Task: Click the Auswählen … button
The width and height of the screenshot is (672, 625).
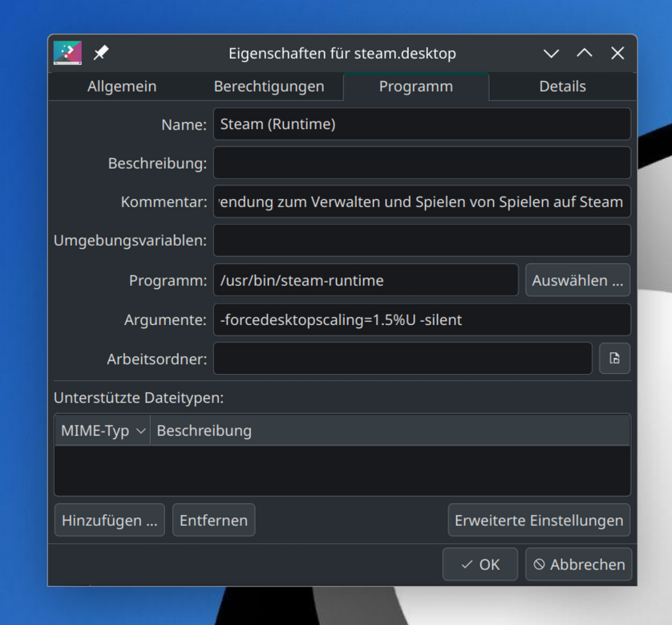Action: 577,280
